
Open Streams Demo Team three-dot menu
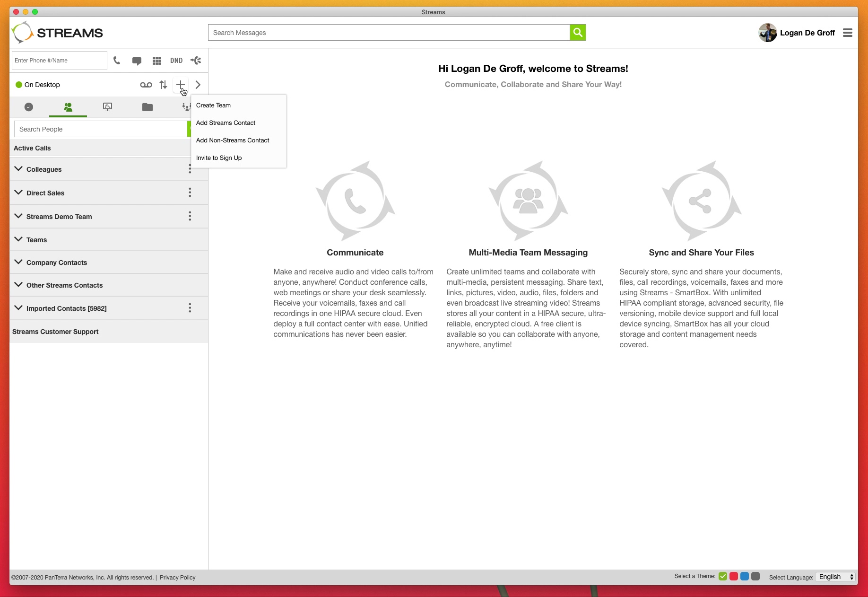190,216
